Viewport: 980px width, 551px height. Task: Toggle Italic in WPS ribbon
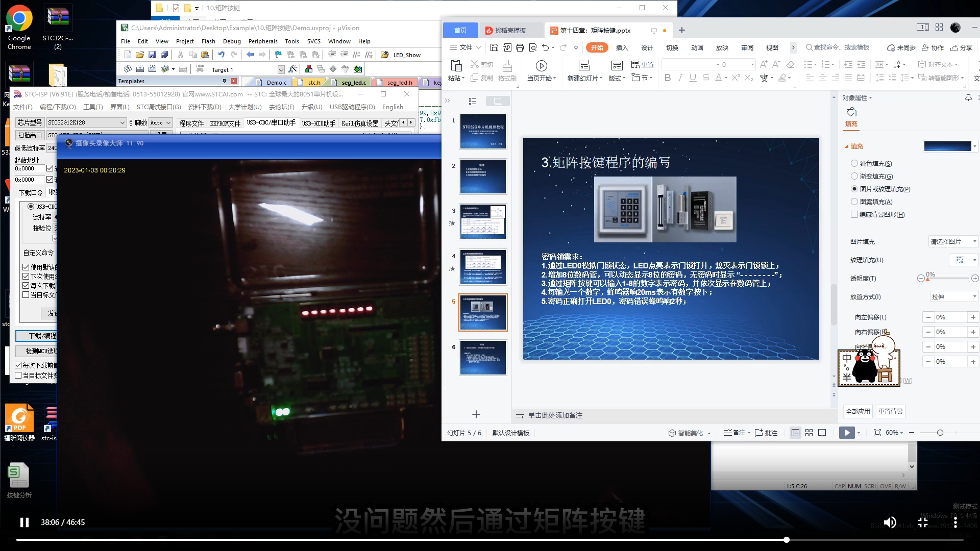(680, 78)
